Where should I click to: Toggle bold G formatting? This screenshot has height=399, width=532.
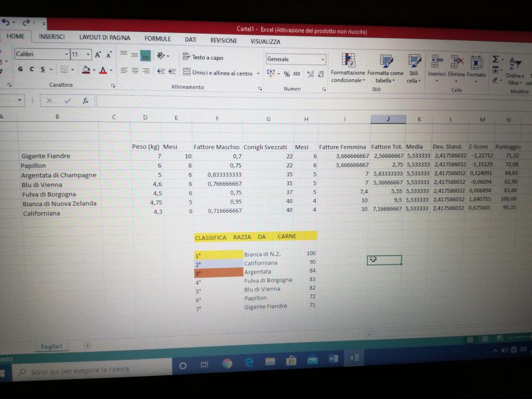pyautogui.click(x=20, y=69)
